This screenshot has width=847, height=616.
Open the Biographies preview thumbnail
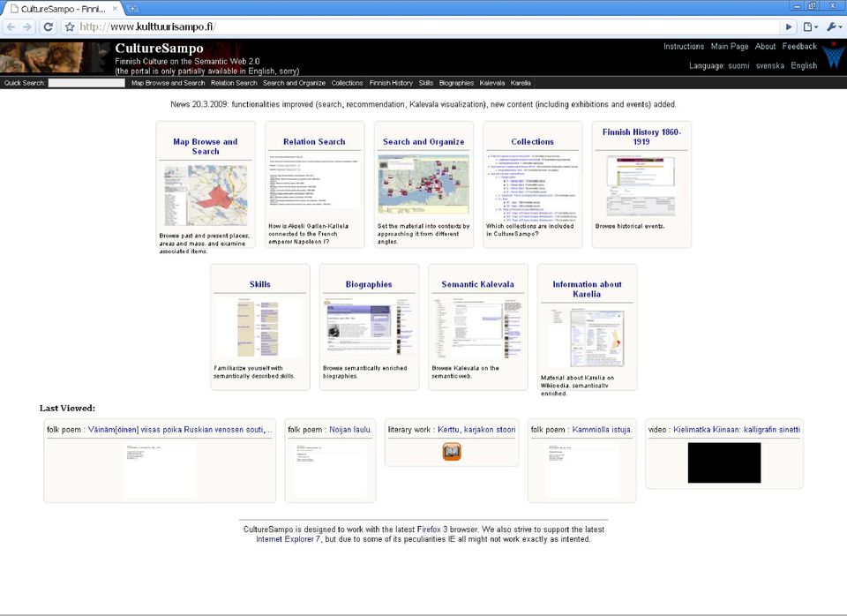[x=369, y=328]
